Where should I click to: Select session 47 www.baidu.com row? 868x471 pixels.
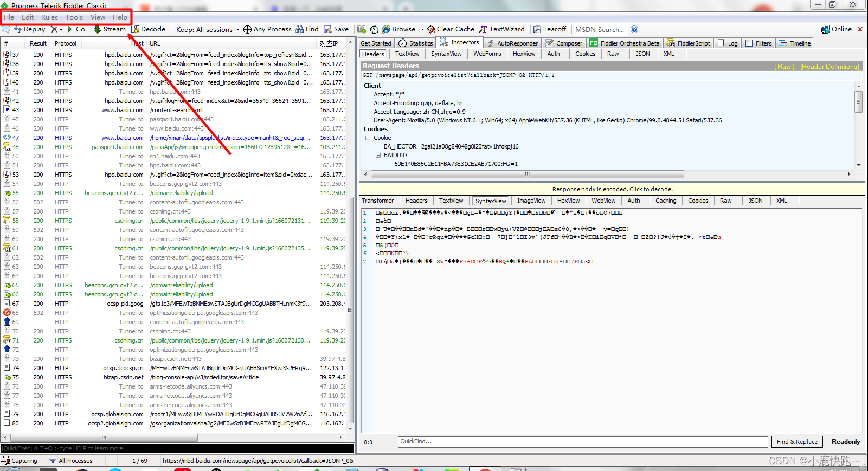pyautogui.click(x=173, y=138)
